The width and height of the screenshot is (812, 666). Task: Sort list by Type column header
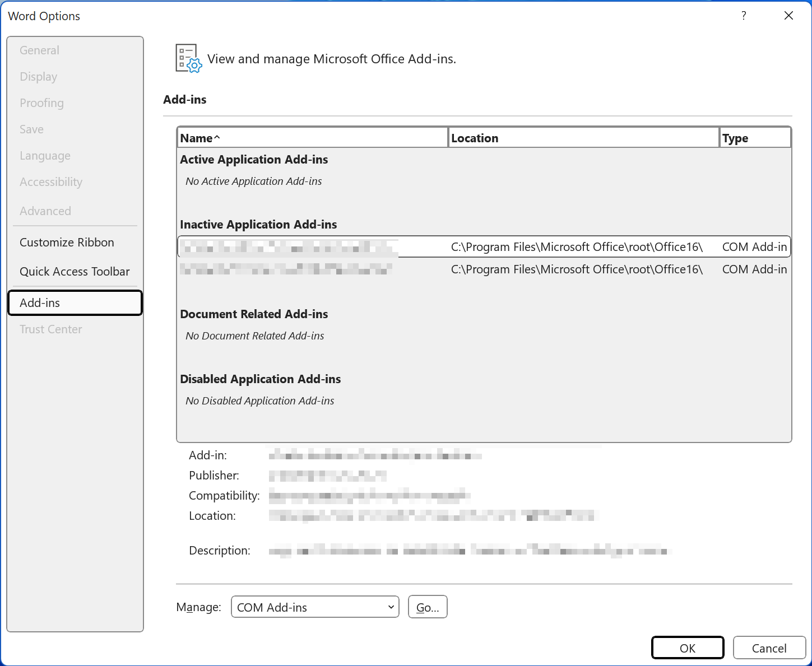pos(755,138)
